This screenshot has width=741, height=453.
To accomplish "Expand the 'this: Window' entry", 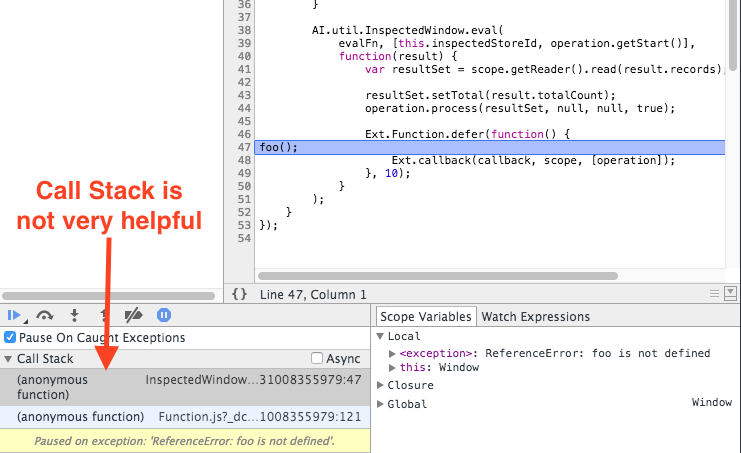I will pyautogui.click(x=392, y=368).
